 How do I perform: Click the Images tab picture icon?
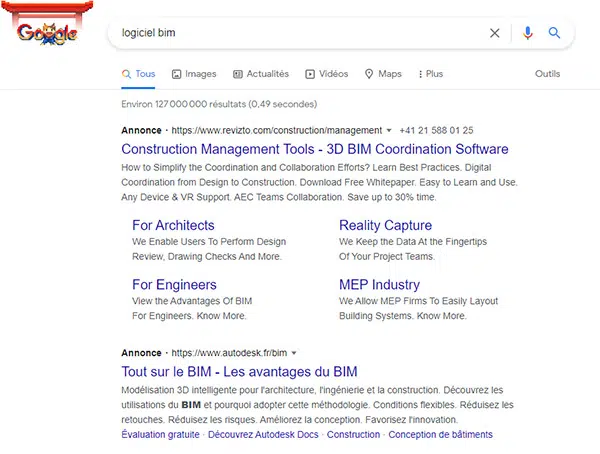point(176,74)
